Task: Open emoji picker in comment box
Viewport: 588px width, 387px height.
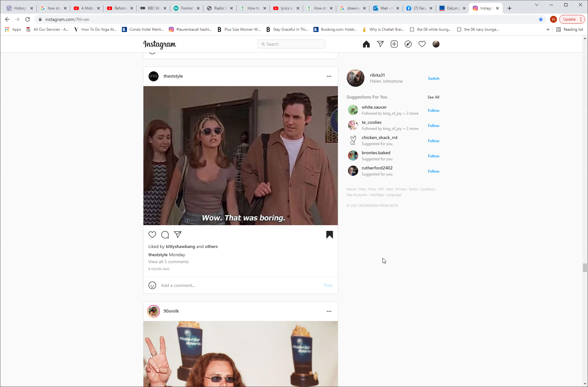Action: (152, 285)
